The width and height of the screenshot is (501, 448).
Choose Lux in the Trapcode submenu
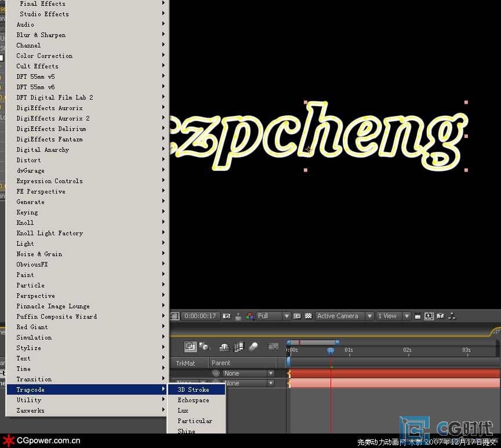click(x=197, y=410)
